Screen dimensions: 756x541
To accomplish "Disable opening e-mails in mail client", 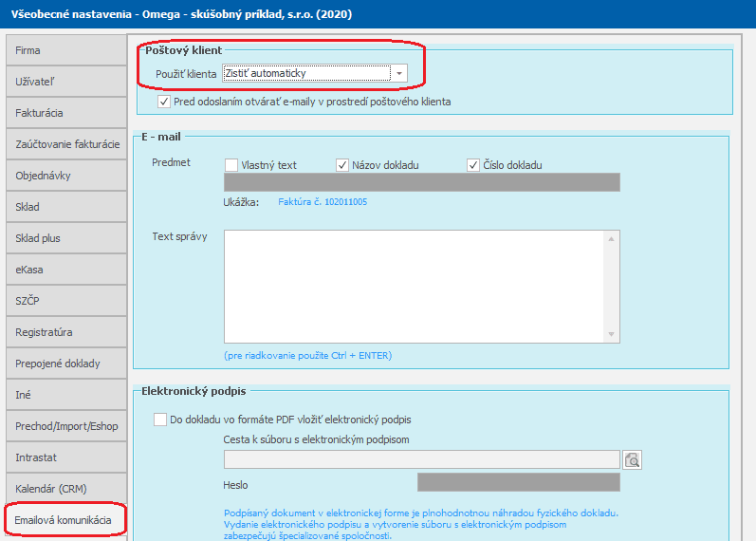I will 165,102.
